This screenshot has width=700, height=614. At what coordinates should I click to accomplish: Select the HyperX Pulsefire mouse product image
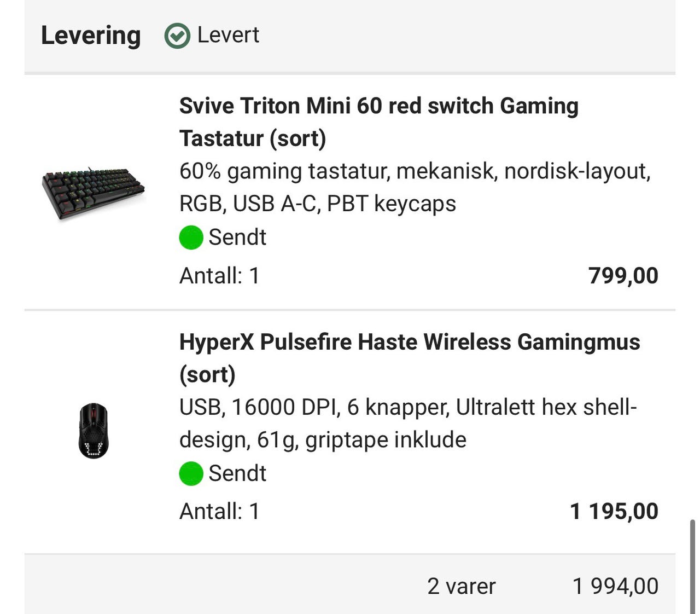pyautogui.click(x=94, y=430)
